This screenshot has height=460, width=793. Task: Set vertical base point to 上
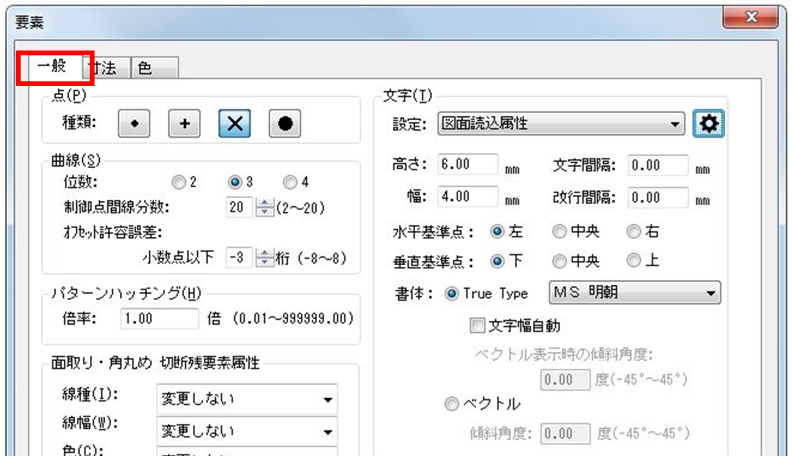pos(633,262)
